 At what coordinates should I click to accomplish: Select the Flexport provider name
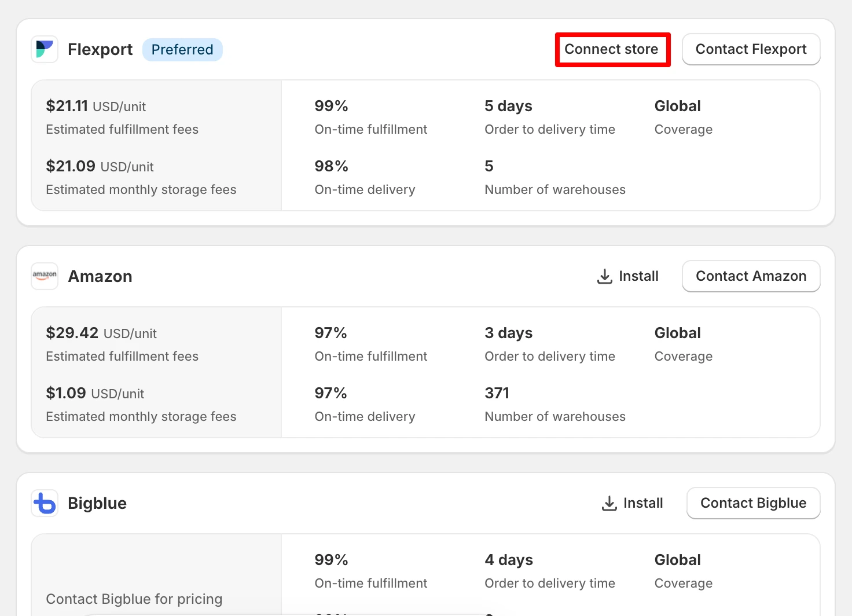tap(100, 50)
